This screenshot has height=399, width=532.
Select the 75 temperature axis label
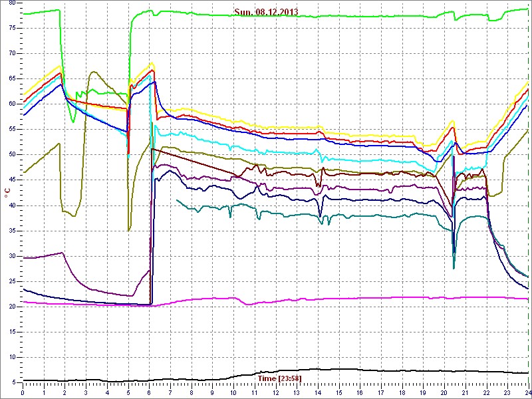(11, 28)
